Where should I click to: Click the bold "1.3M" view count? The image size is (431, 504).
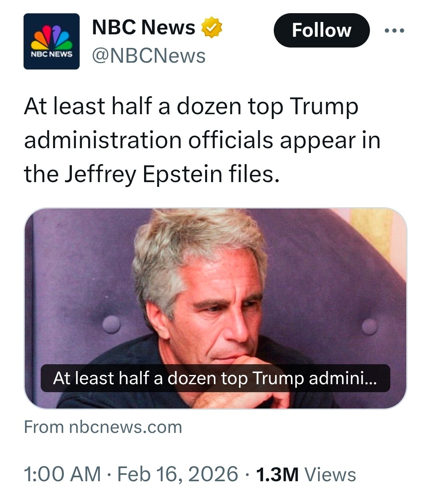(277, 474)
